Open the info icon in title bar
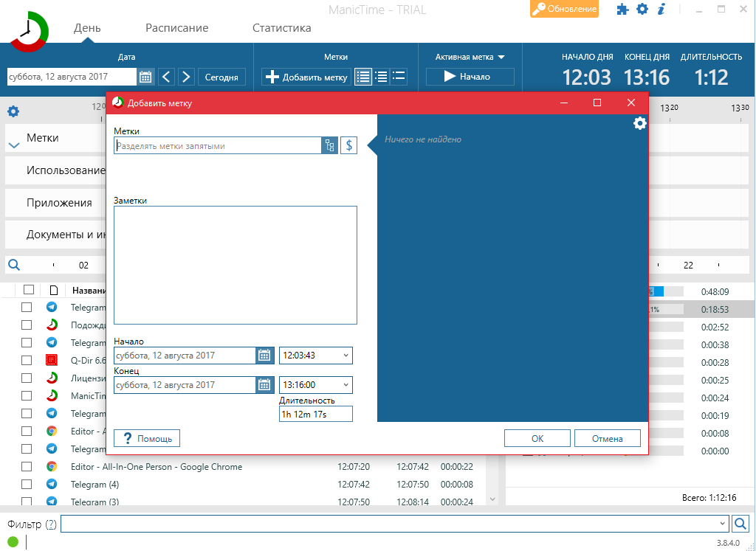756x551 pixels. tap(661, 9)
